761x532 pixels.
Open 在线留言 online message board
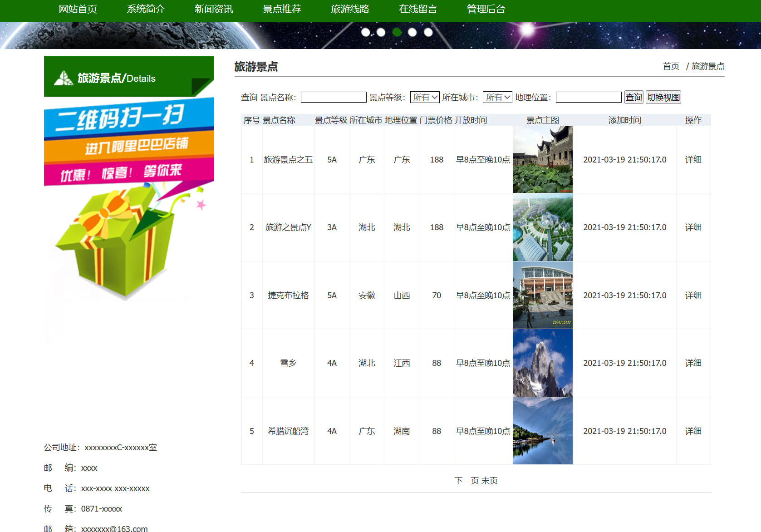pyautogui.click(x=417, y=9)
